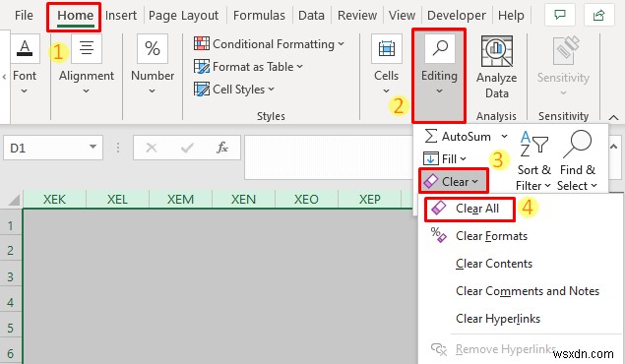Select column header XEP
This screenshot has height=364, width=625.
pyautogui.click(x=369, y=199)
